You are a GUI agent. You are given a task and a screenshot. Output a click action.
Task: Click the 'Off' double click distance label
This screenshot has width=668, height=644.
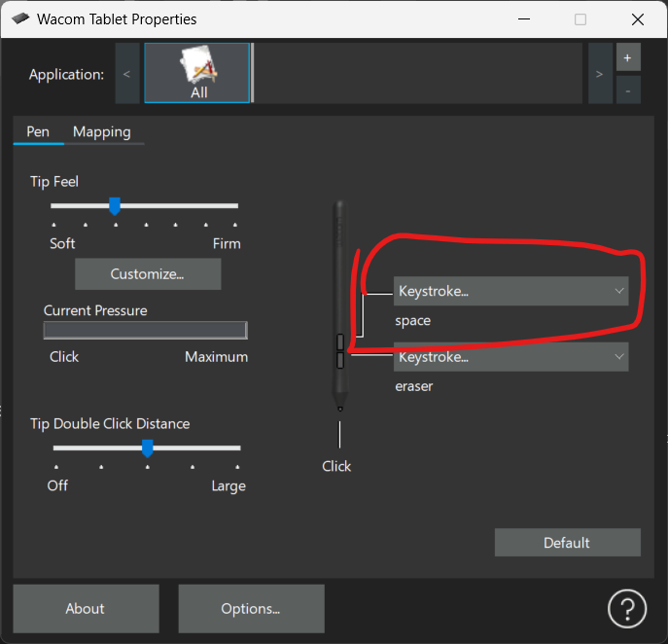[x=57, y=485]
